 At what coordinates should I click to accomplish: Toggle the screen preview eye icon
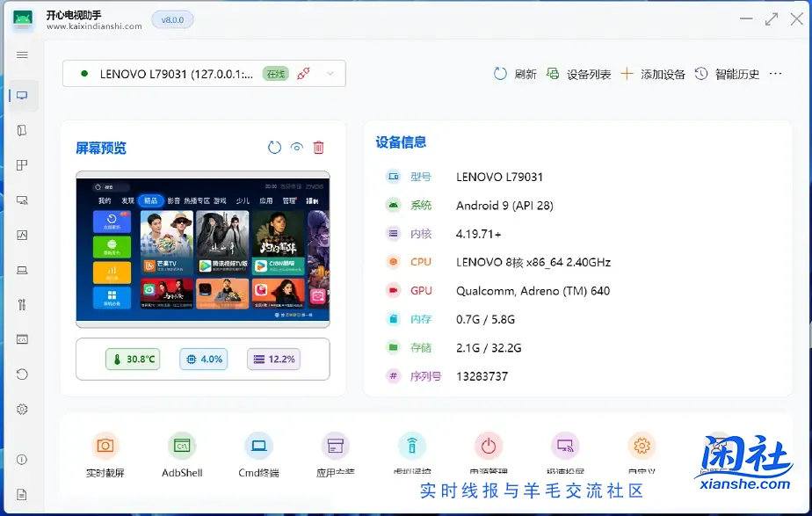click(297, 148)
